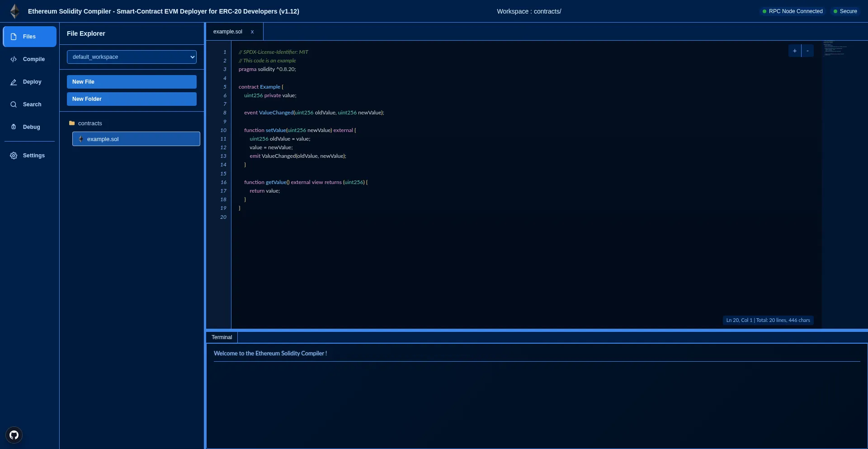
Task: Click the Secure badge label
Action: (x=848, y=11)
